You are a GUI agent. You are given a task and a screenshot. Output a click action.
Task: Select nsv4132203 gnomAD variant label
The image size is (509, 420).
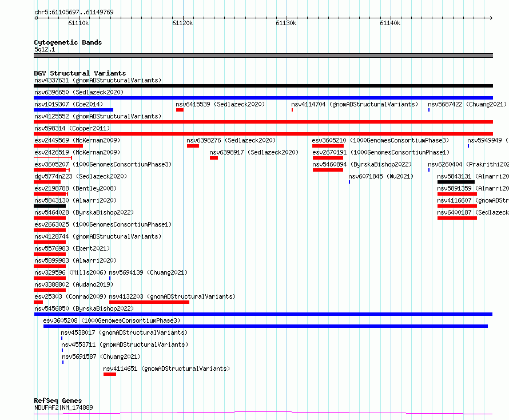(x=172, y=296)
